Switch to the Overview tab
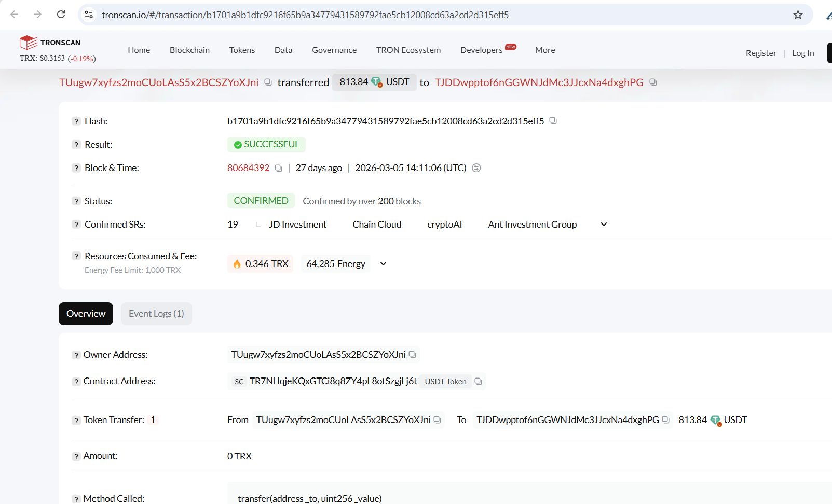 [x=86, y=314]
